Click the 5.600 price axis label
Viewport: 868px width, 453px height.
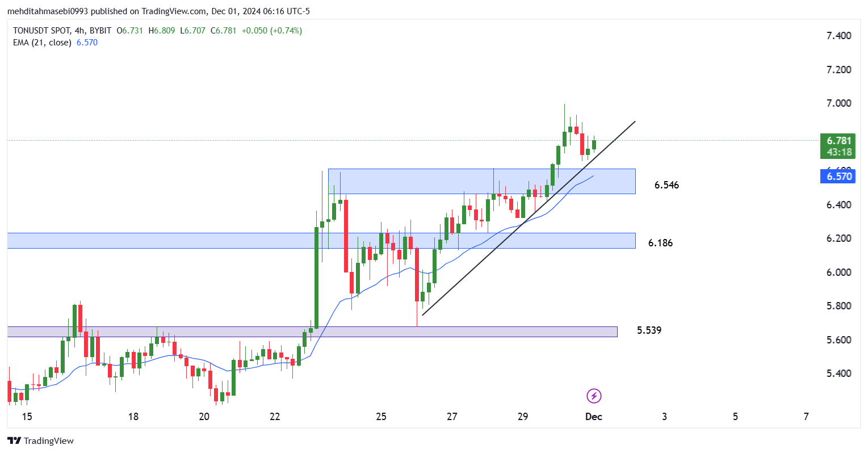tap(838, 340)
